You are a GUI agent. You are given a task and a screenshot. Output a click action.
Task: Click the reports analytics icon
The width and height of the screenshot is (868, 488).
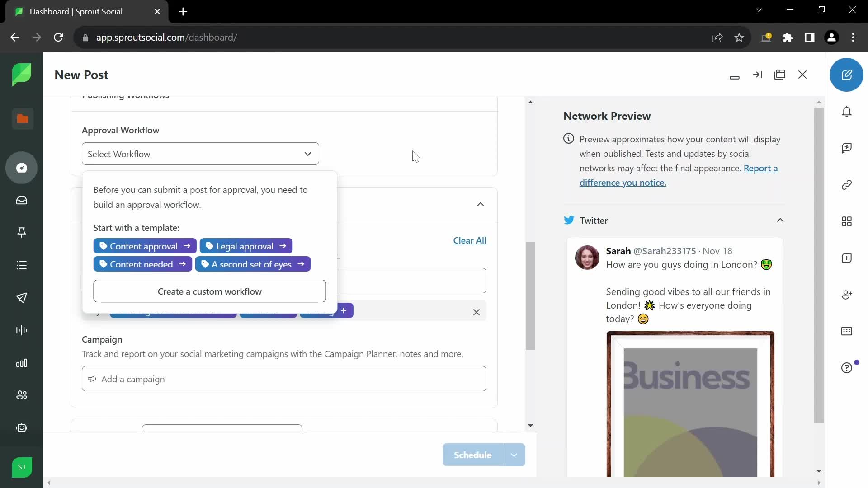coord(22,363)
